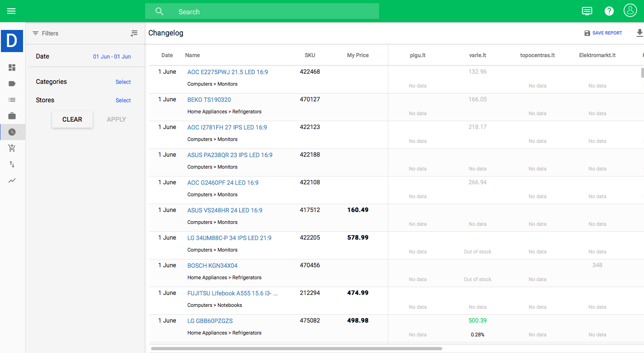Screen dimensions: 644x353
Task: Open the date range 01 Jun - 01 Jun
Action: click(x=112, y=57)
